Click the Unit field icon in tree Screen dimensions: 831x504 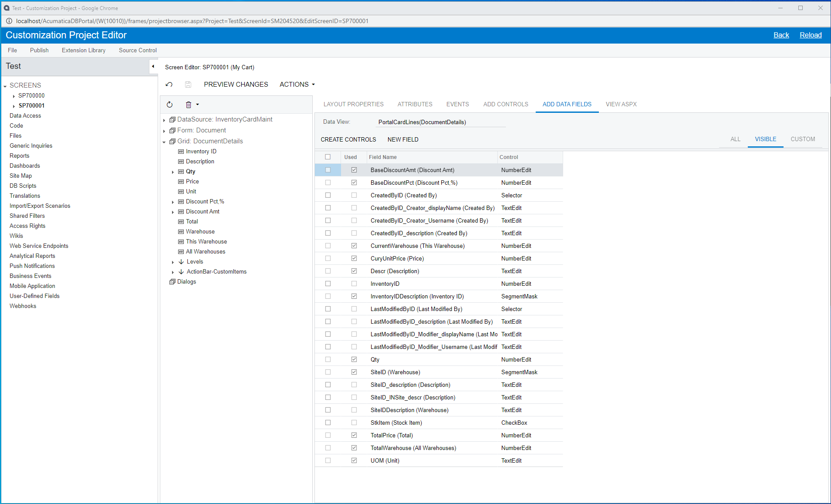181,192
